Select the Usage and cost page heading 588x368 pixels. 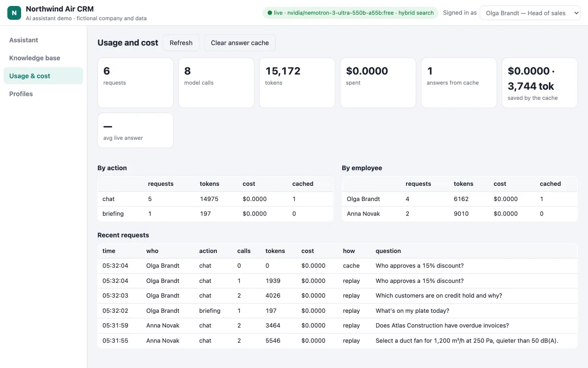[128, 43]
